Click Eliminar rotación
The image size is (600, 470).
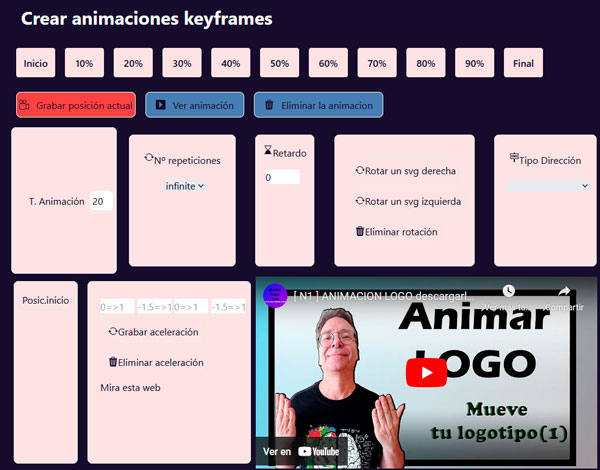tap(396, 232)
